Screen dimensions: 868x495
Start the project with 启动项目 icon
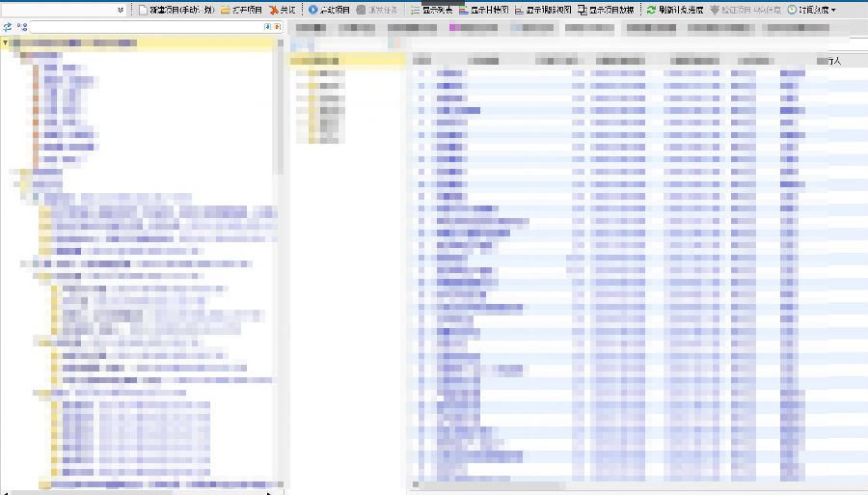[x=313, y=10]
